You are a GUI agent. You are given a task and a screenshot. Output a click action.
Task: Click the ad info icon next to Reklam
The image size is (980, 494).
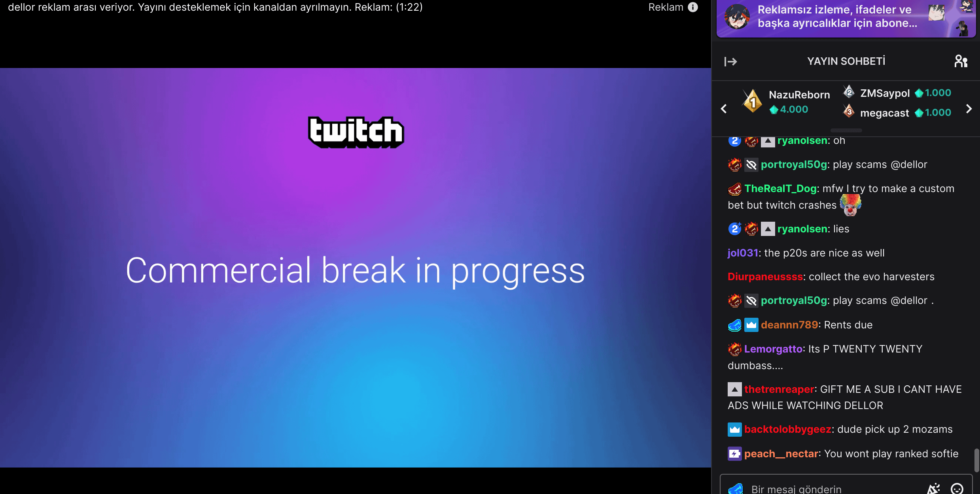pyautogui.click(x=693, y=7)
